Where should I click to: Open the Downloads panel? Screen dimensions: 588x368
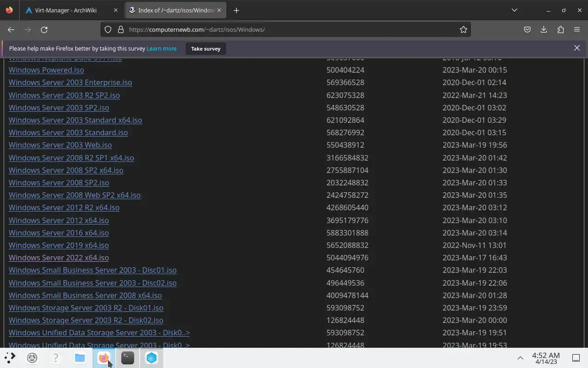[544, 29]
